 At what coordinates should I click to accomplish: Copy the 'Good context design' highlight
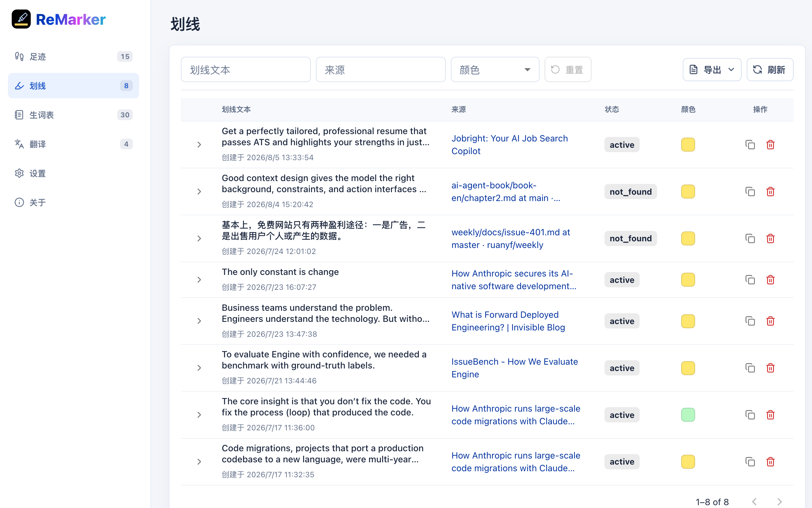750,192
